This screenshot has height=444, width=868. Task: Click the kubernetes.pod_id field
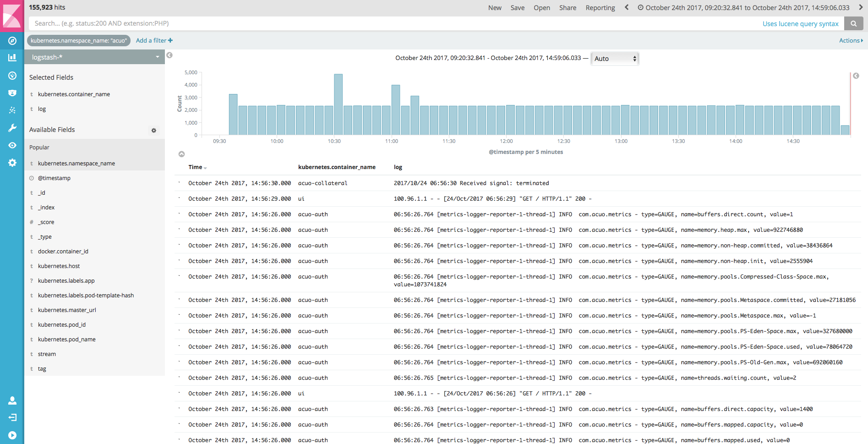pyautogui.click(x=62, y=325)
